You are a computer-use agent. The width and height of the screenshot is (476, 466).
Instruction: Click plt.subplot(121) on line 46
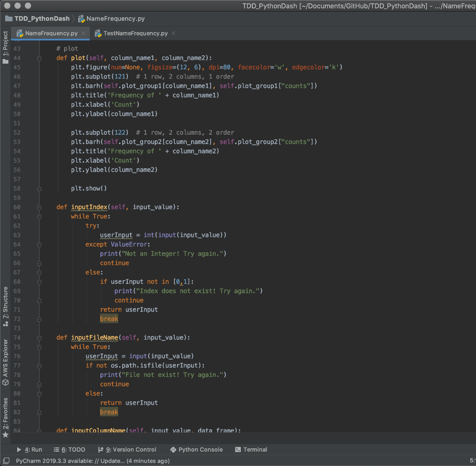[x=99, y=77]
